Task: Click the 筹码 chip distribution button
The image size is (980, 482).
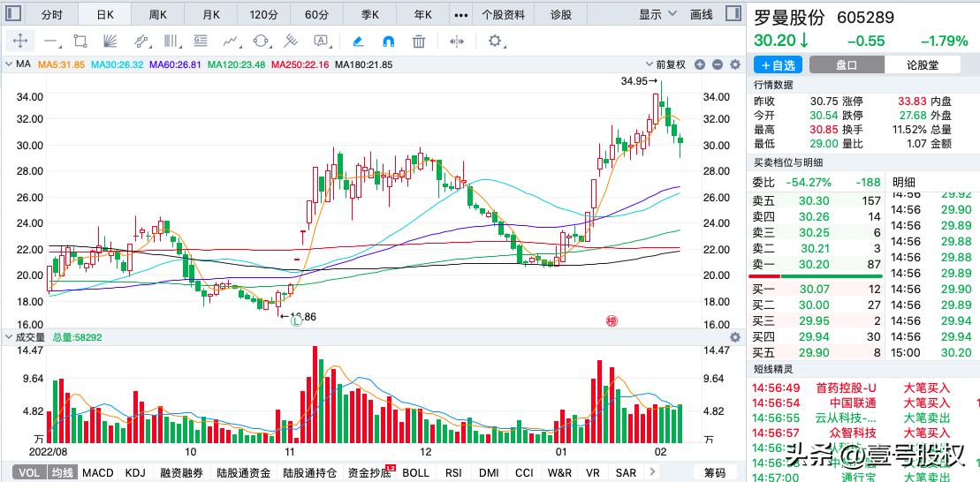Action: click(x=715, y=472)
